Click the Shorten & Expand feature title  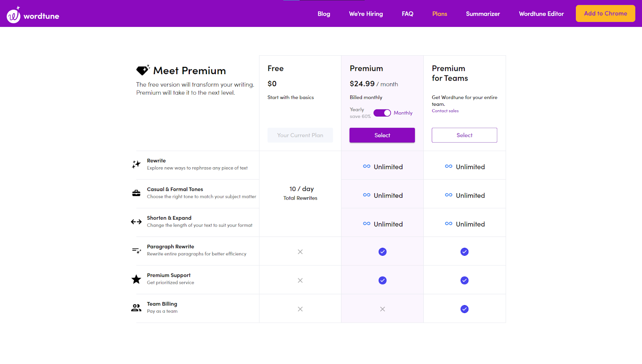point(169,218)
